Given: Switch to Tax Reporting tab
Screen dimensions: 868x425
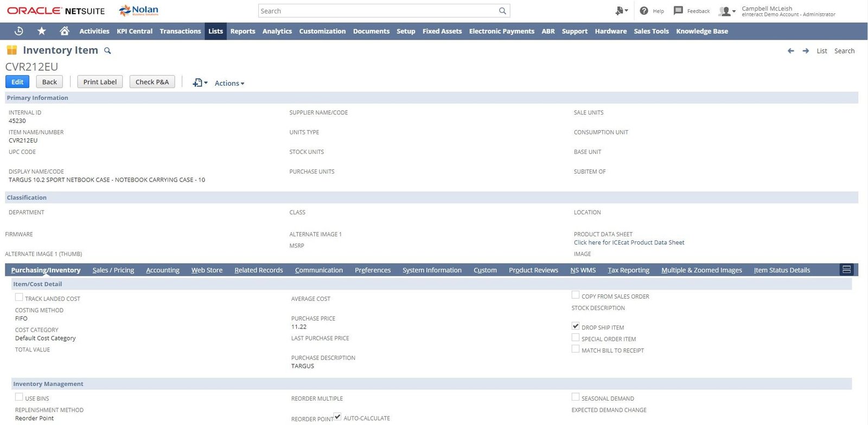Looking at the screenshot, I should 628,270.
